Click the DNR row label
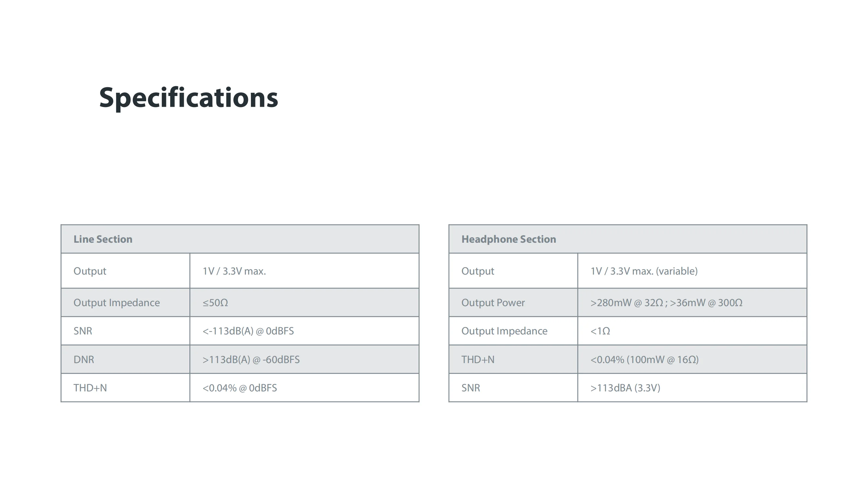The width and height of the screenshot is (868, 488). click(84, 360)
